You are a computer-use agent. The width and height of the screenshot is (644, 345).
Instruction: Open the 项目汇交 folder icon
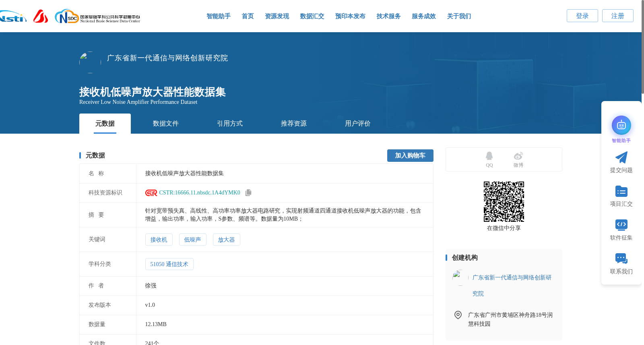click(621, 191)
